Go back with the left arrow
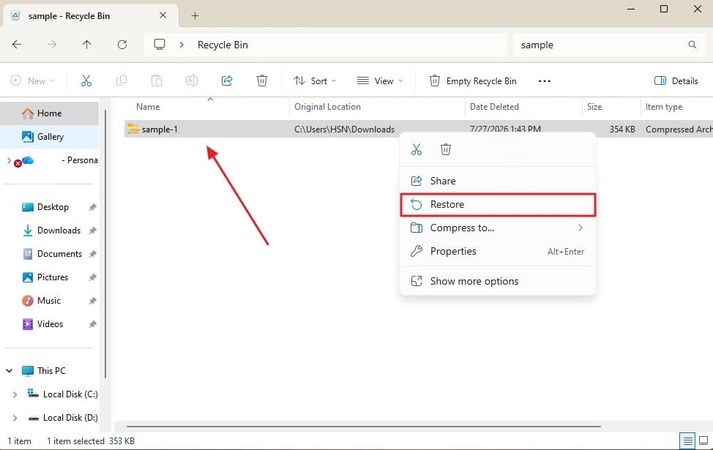This screenshot has width=713, height=450. (x=17, y=45)
